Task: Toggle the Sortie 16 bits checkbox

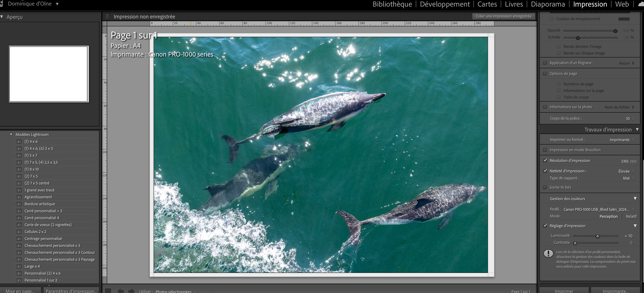Action: (x=545, y=187)
